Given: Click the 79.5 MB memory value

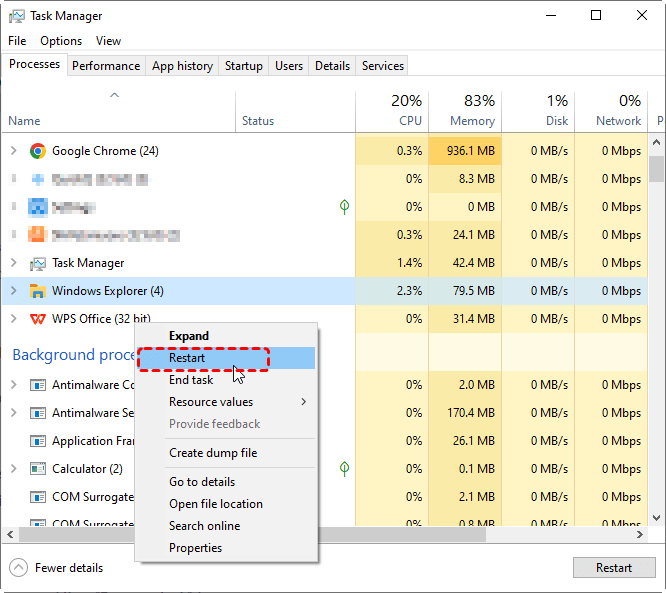Looking at the screenshot, I should coord(474,291).
